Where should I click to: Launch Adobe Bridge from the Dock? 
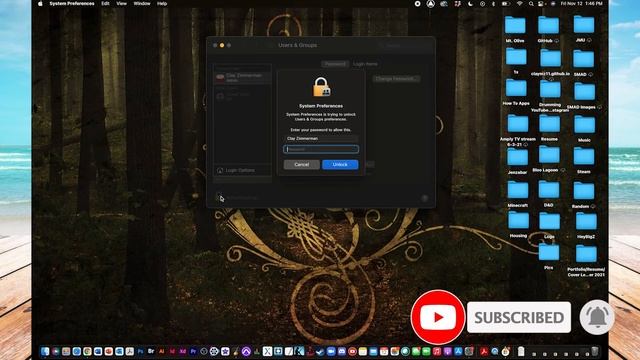151,351
